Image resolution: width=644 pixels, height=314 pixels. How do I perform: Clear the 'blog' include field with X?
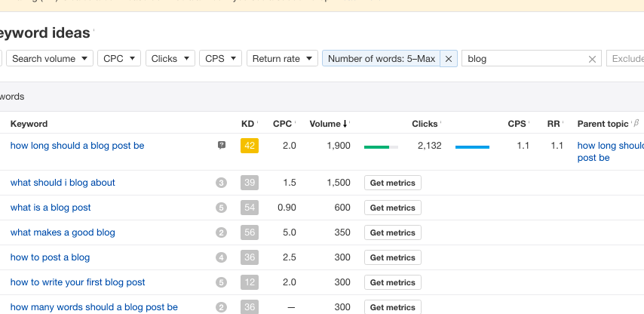(x=592, y=59)
